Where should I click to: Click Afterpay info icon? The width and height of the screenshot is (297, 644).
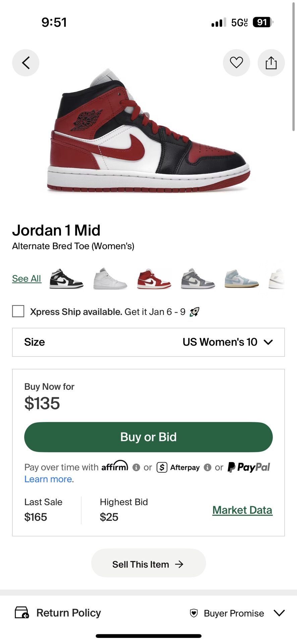click(207, 467)
